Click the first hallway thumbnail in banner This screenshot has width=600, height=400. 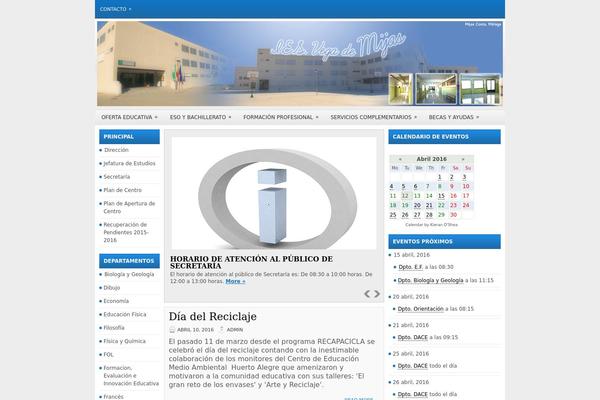(x=401, y=89)
